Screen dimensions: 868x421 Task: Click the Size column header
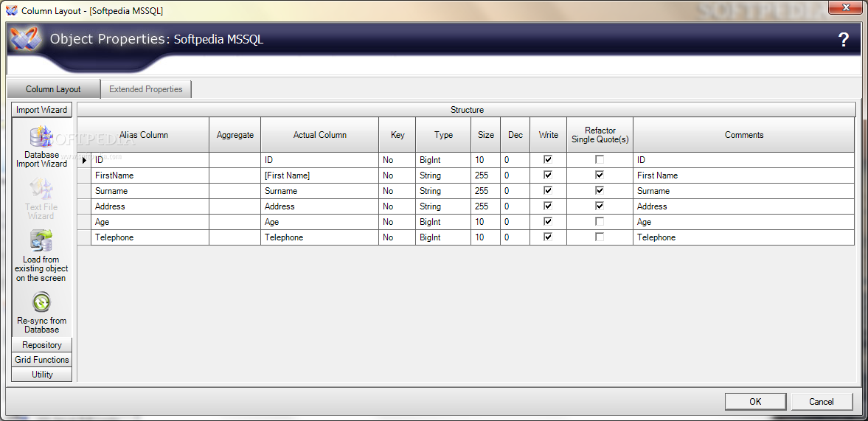[x=485, y=134]
